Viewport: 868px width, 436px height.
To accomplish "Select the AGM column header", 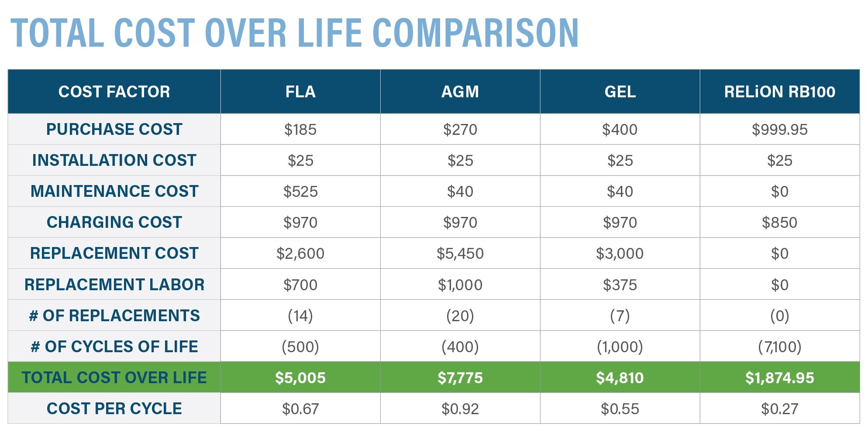I will tap(460, 92).
